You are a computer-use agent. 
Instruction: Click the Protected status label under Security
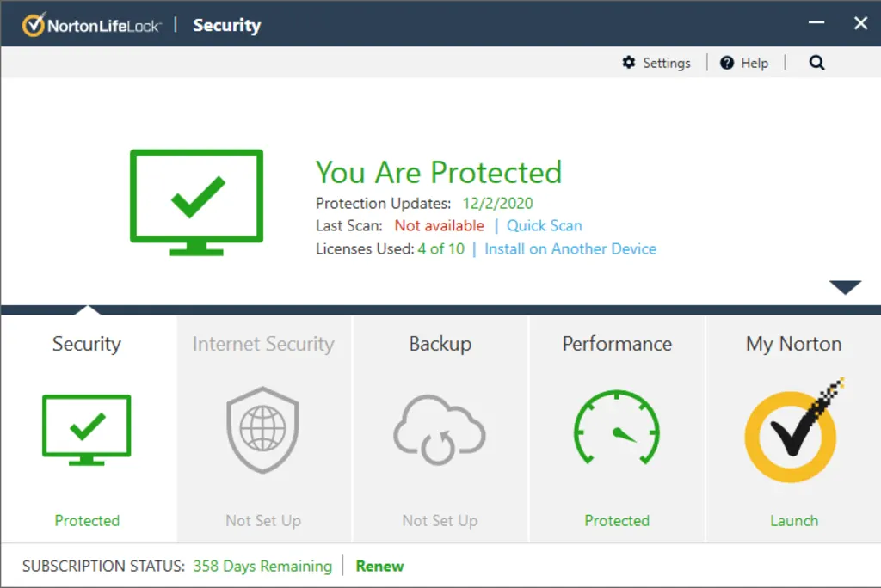pos(87,520)
